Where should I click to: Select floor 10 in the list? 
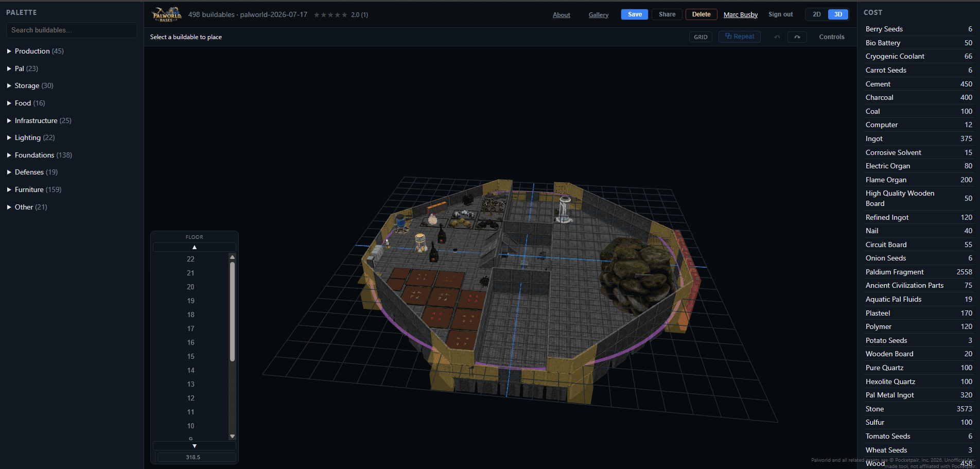coord(190,426)
